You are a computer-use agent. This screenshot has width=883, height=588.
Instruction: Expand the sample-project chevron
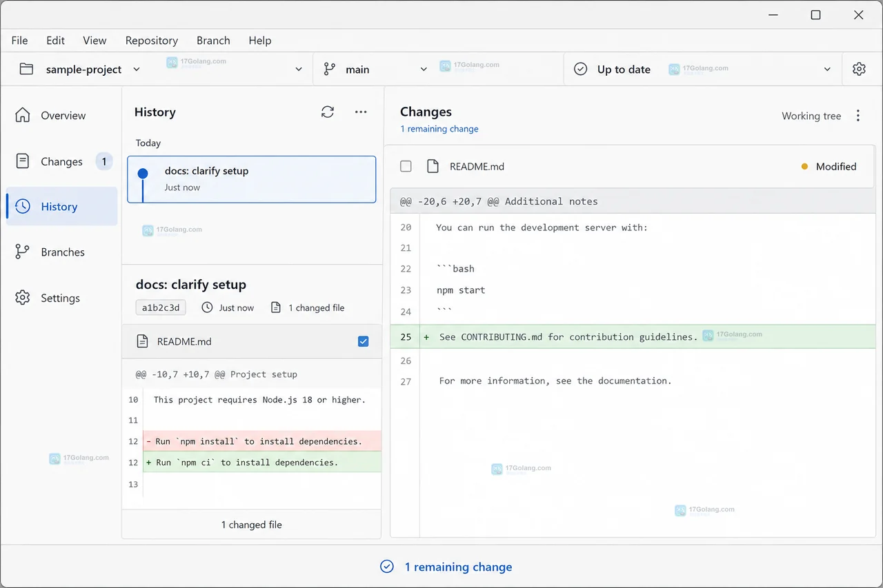tap(136, 69)
